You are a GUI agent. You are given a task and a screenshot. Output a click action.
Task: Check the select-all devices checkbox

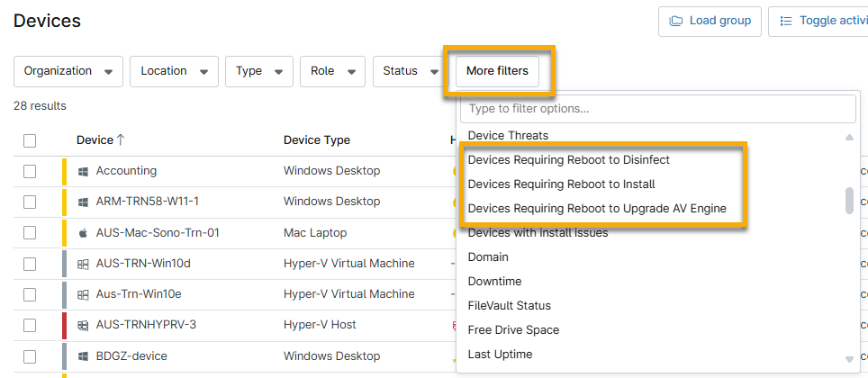(x=30, y=140)
